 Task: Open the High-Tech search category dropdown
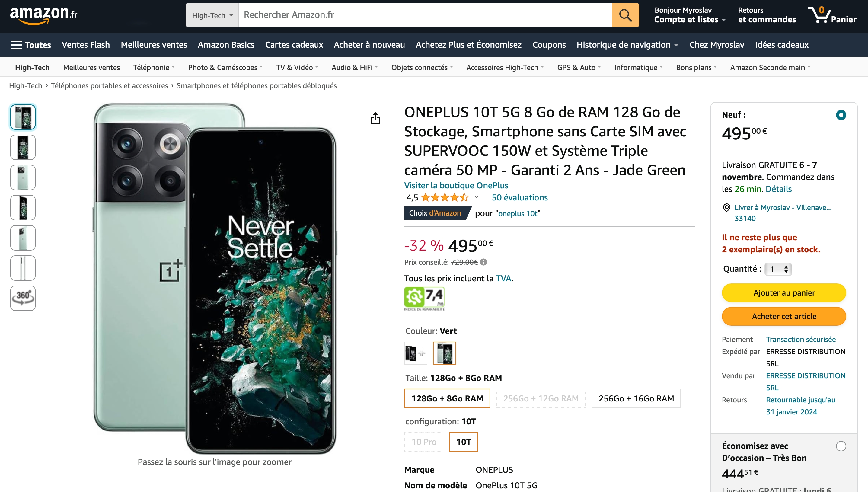212,15
